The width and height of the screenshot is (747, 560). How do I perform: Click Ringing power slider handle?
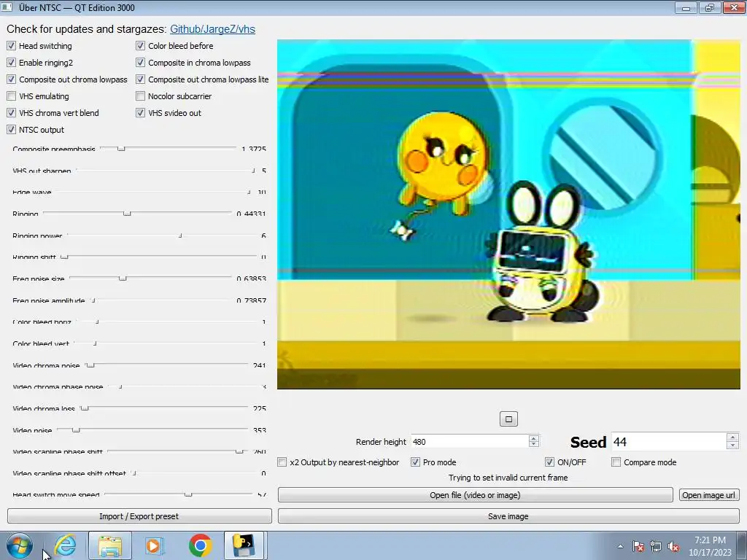point(180,236)
